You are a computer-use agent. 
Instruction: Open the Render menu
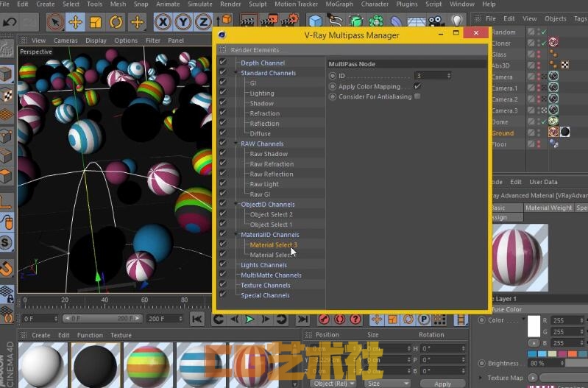(230, 4)
